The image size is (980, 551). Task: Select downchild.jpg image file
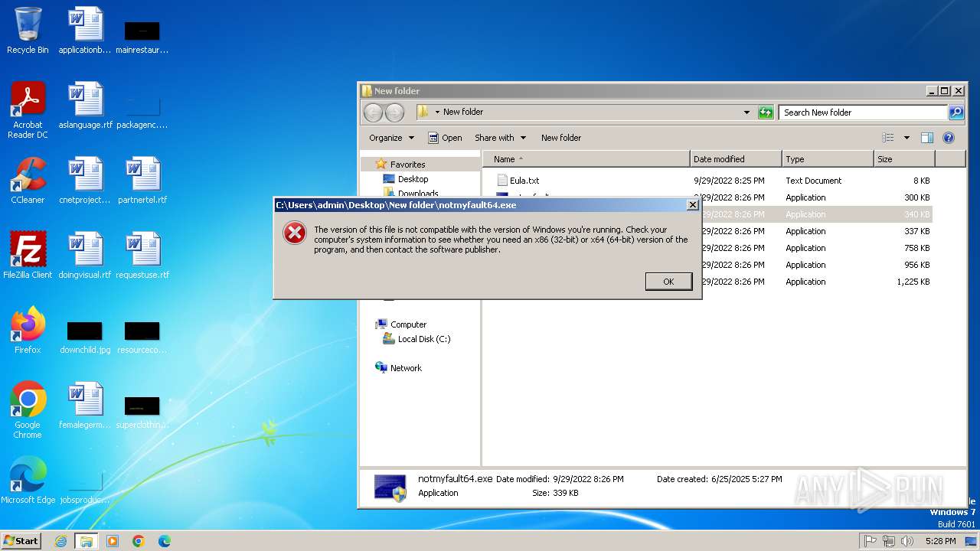(85, 337)
